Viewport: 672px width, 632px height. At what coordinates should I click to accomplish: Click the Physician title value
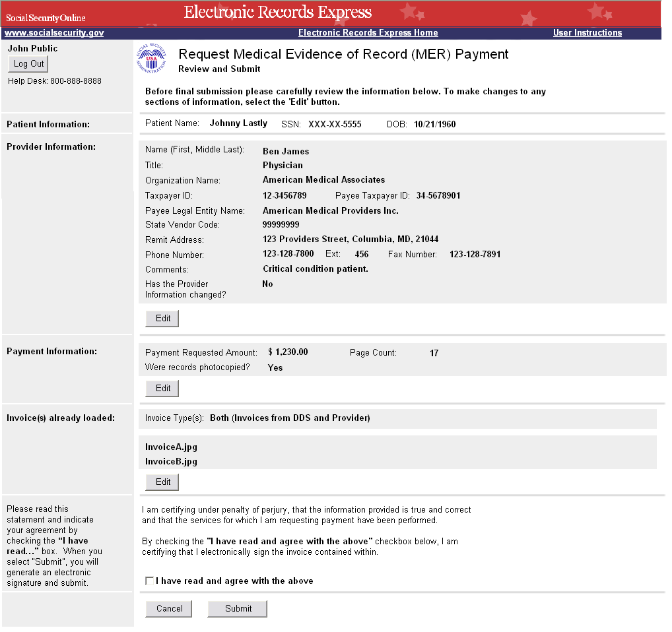(283, 166)
